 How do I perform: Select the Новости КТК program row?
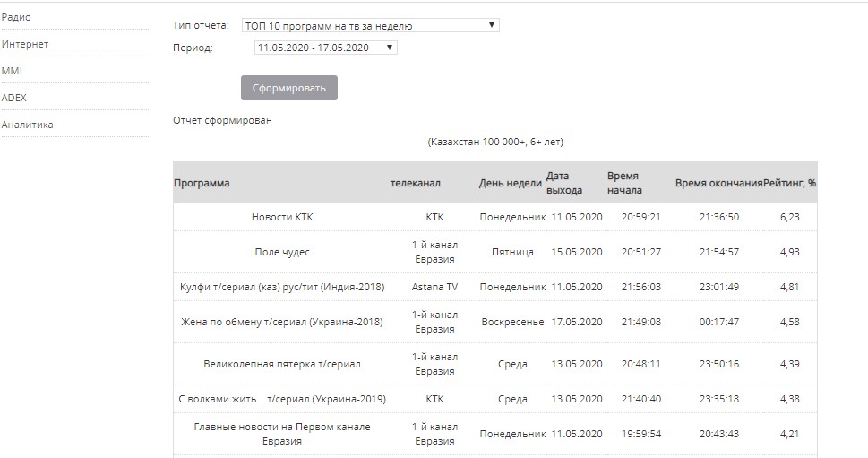pyautogui.click(x=282, y=217)
